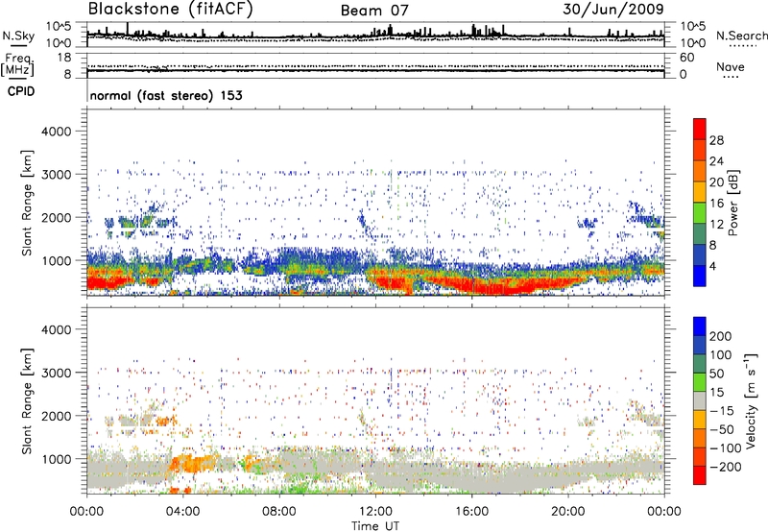The height and width of the screenshot is (532, 768).
Task: Click the '28' tick on power colorbar
Action: (716, 140)
